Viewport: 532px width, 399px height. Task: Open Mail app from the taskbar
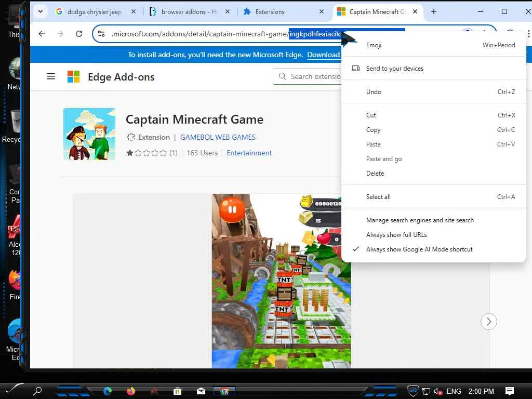(x=201, y=391)
